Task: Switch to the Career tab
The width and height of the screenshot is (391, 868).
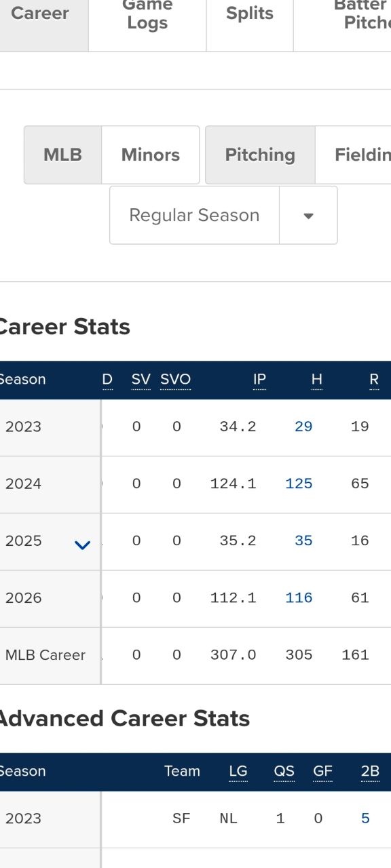Action: coord(40,14)
